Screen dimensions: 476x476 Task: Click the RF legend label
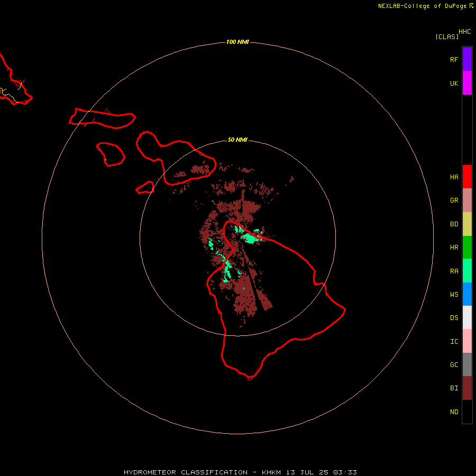pyautogui.click(x=454, y=59)
